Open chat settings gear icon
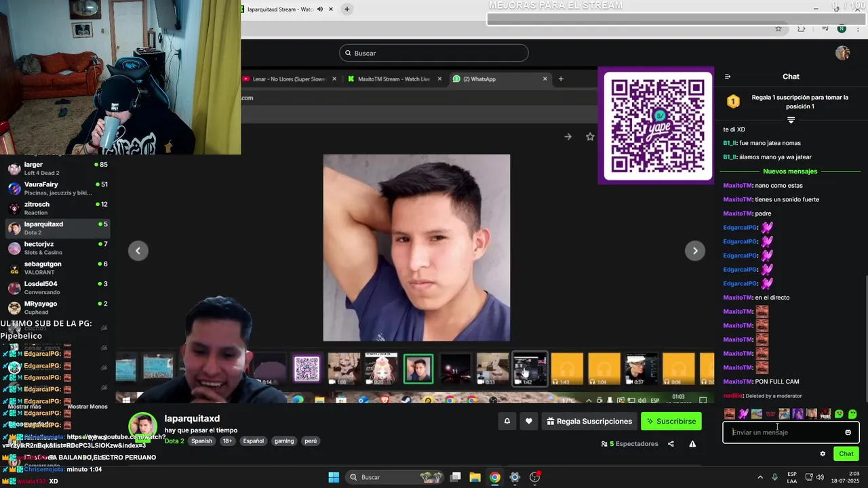This screenshot has height=488, width=868. click(823, 454)
